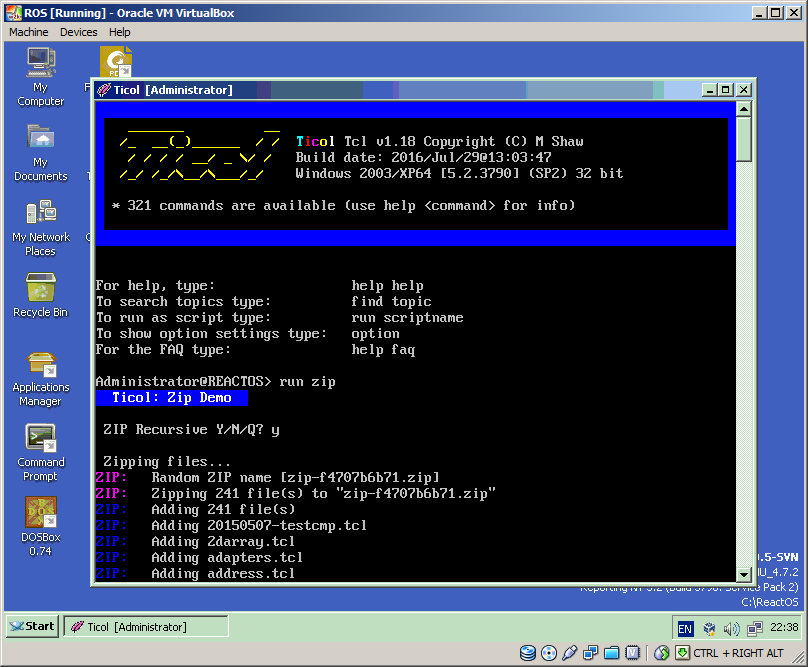Screen dimensions: 808x667
Task: Click the 'help faq' hint text
Action: (383, 349)
